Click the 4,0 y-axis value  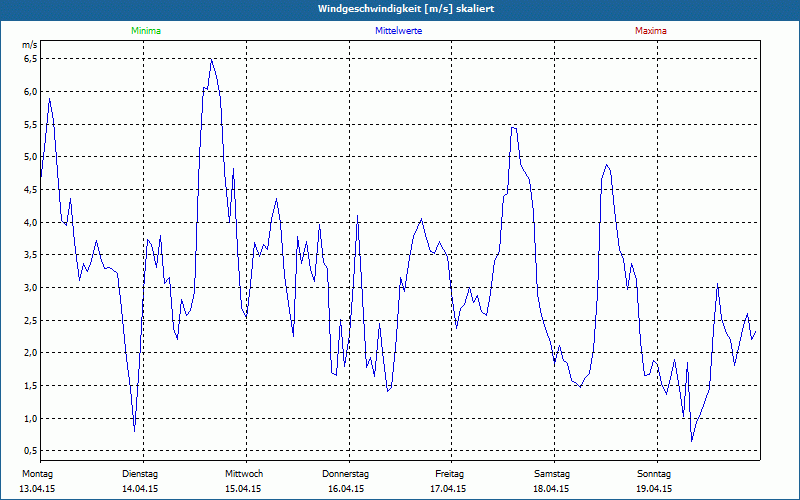pos(31,222)
